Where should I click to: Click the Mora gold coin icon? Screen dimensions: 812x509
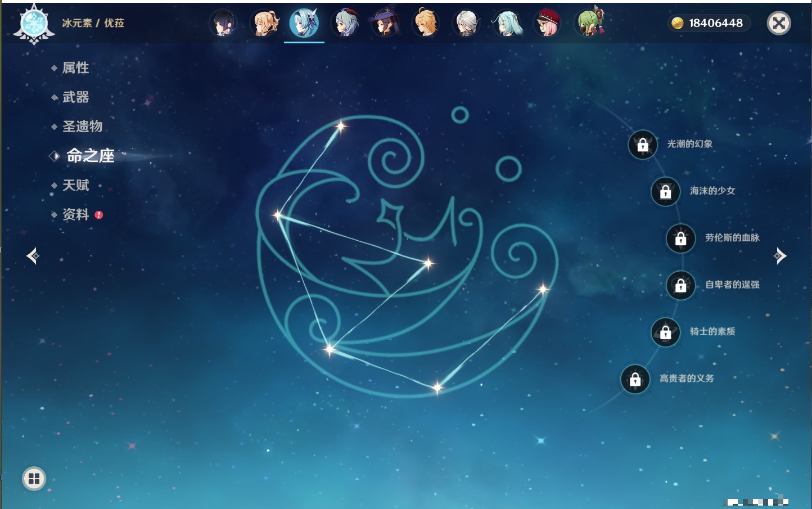coord(678,23)
